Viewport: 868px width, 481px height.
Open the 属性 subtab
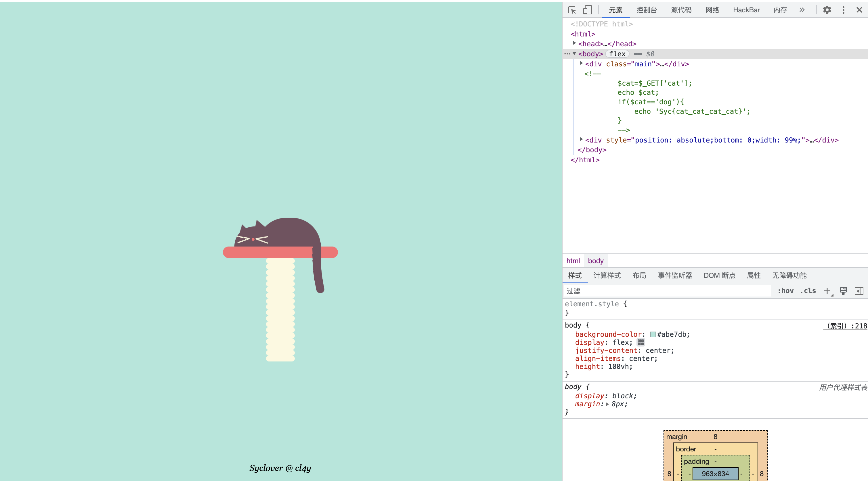(x=754, y=275)
